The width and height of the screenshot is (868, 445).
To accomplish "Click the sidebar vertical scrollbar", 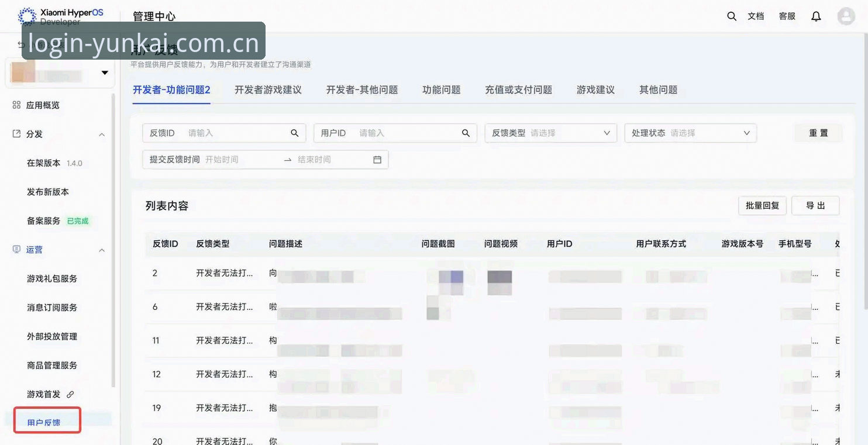I will (113, 240).
